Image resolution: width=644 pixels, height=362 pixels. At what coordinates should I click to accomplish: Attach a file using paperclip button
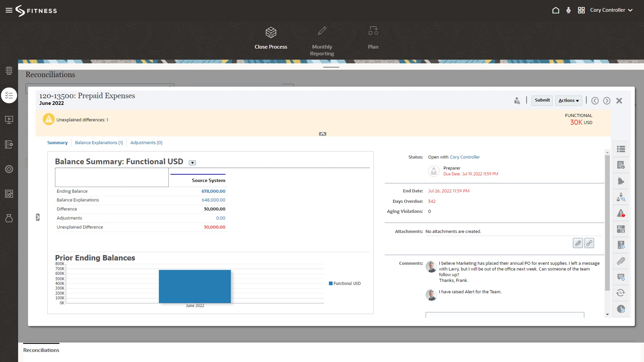[x=578, y=243]
